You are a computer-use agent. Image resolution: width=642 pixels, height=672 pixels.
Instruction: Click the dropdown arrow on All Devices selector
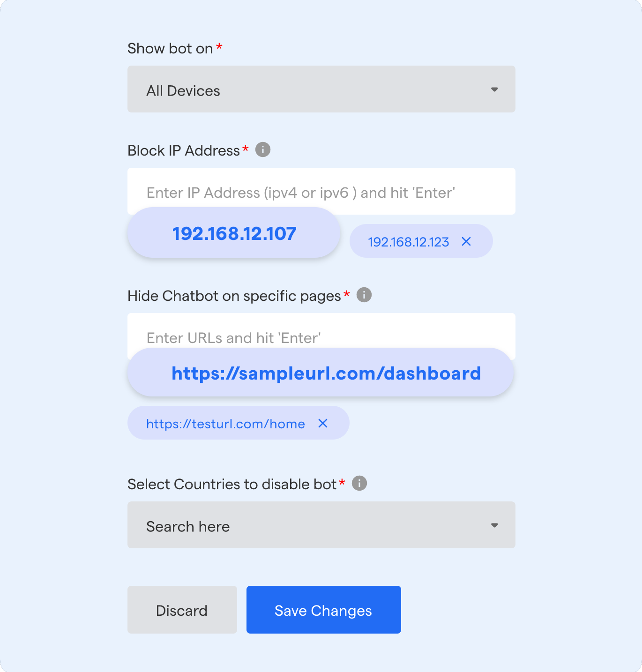tap(494, 89)
